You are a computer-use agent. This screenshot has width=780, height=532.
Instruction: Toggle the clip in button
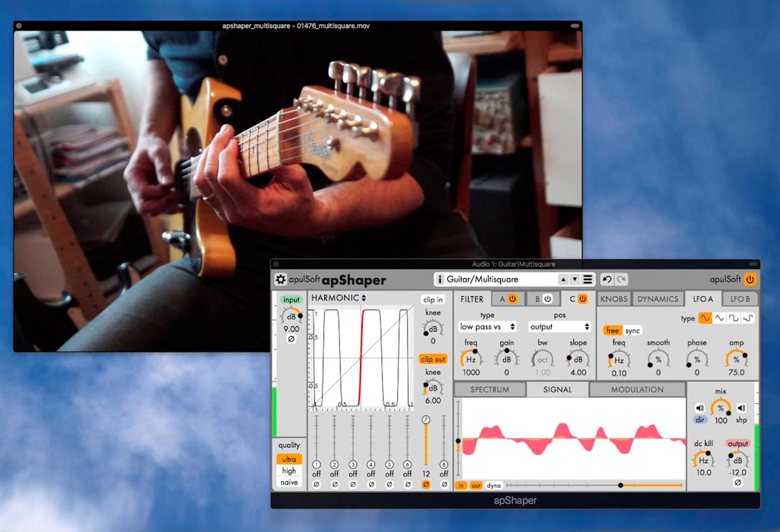[433, 299]
